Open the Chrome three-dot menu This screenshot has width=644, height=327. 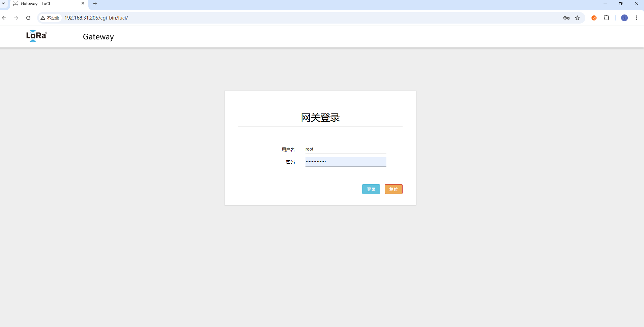[636, 18]
